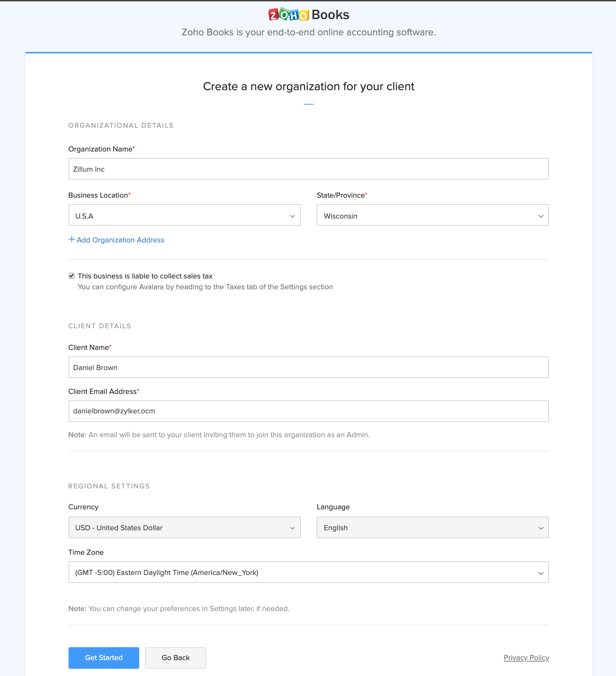Enable the business sales tax collection option
Image resolution: width=616 pixels, height=676 pixels.
tap(71, 276)
